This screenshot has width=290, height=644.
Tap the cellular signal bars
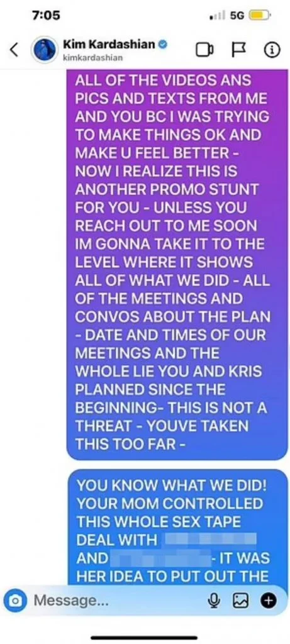click(217, 16)
